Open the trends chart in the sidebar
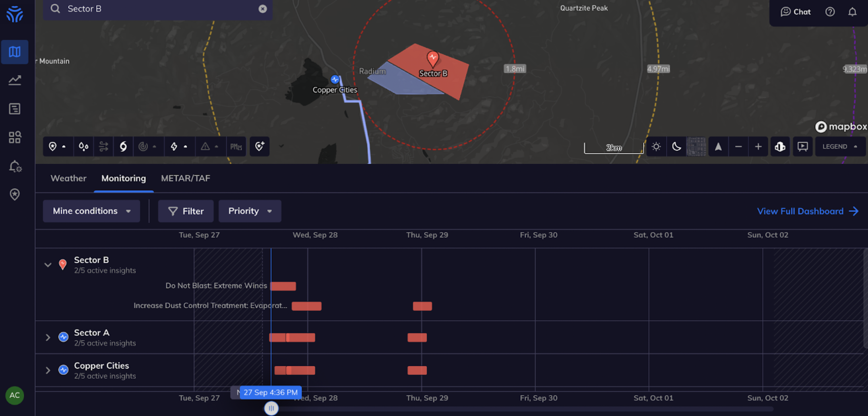Screen dimensions: 868x416 tap(15, 80)
